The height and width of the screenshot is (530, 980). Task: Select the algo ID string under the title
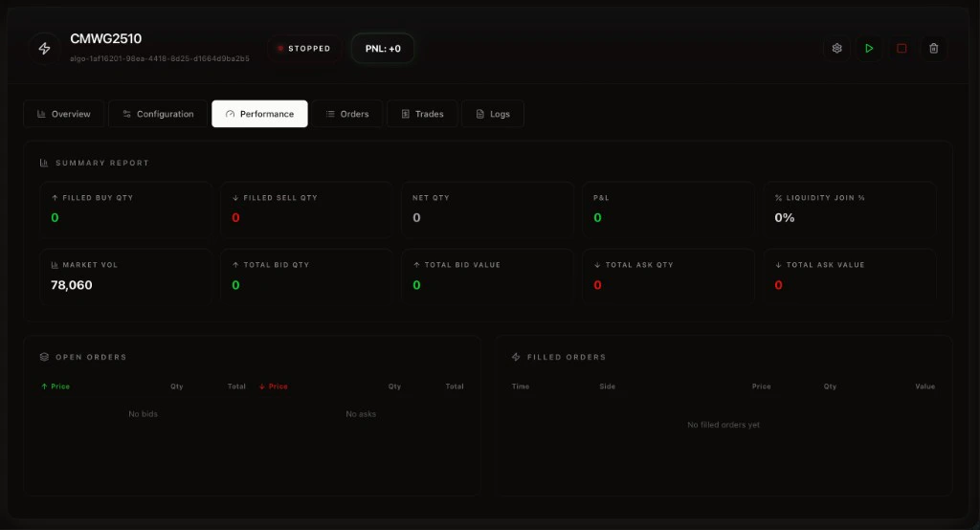pyautogui.click(x=160, y=58)
